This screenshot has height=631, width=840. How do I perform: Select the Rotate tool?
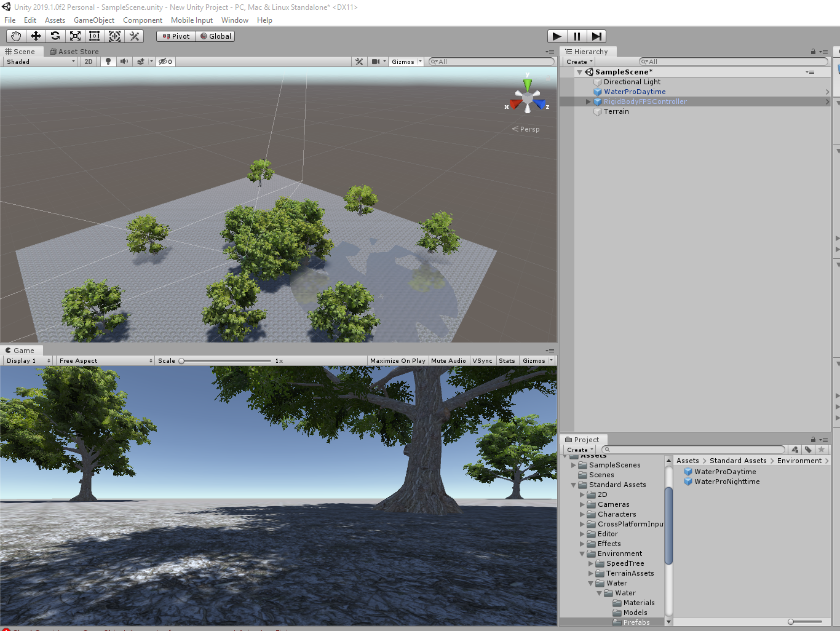(55, 36)
